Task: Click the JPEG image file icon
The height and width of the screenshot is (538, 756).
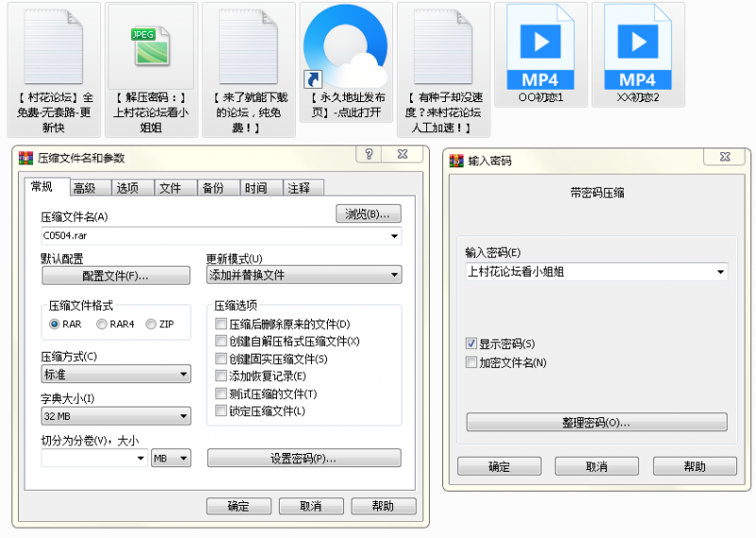Action: click(x=150, y=47)
